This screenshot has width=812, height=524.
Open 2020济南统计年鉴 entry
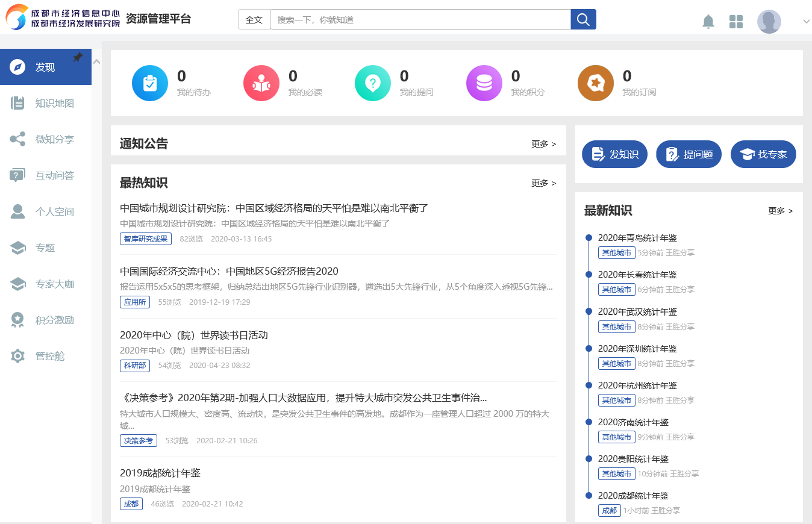coord(633,422)
